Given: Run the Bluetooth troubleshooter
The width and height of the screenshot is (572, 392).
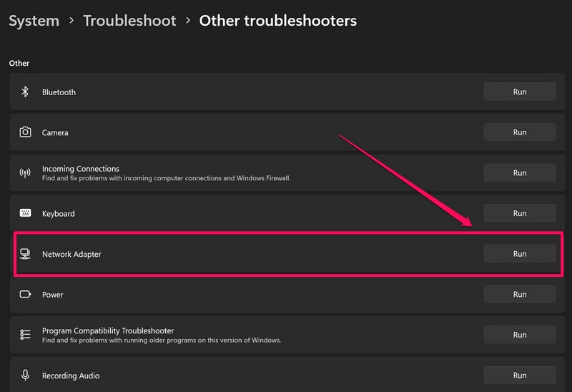Looking at the screenshot, I should click(x=519, y=92).
